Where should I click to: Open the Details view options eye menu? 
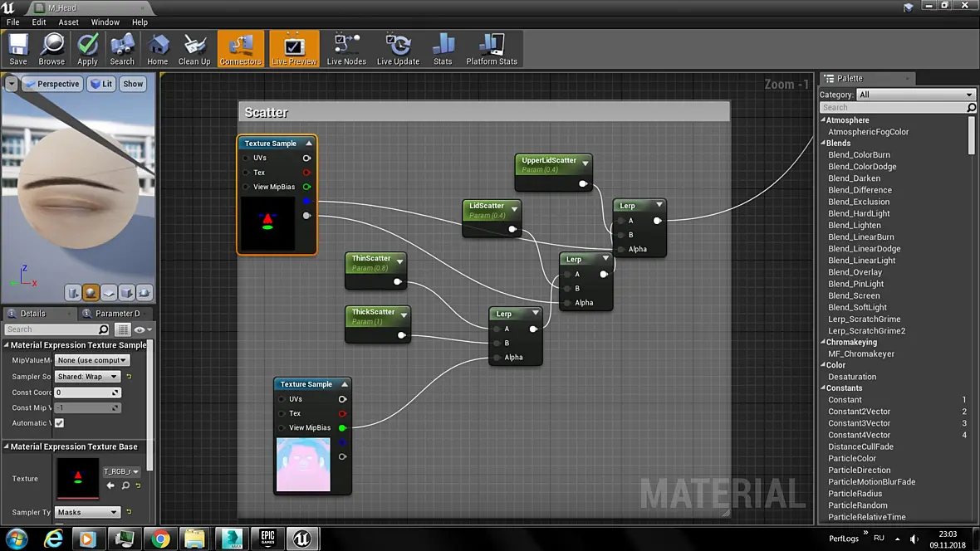pos(143,329)
